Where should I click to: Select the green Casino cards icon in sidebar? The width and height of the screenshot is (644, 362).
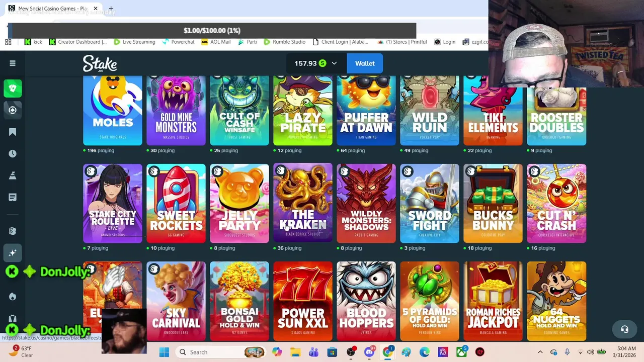tap(13, 88)
